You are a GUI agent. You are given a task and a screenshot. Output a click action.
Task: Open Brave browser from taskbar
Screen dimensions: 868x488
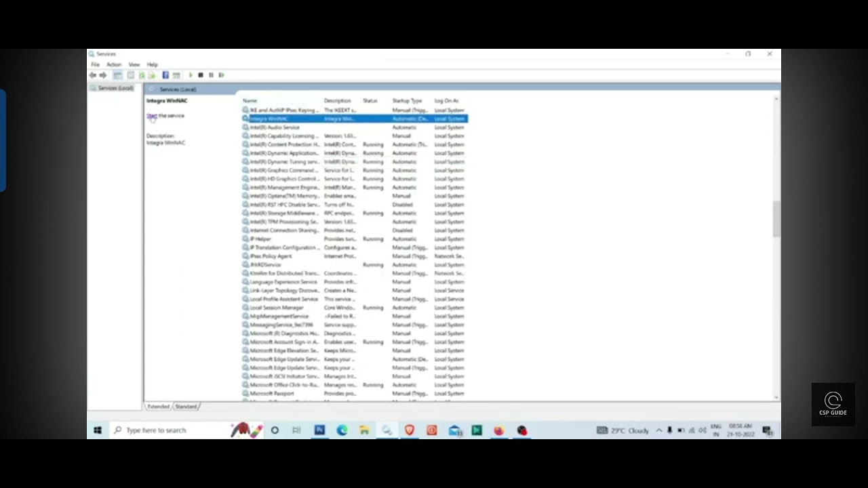410,430
